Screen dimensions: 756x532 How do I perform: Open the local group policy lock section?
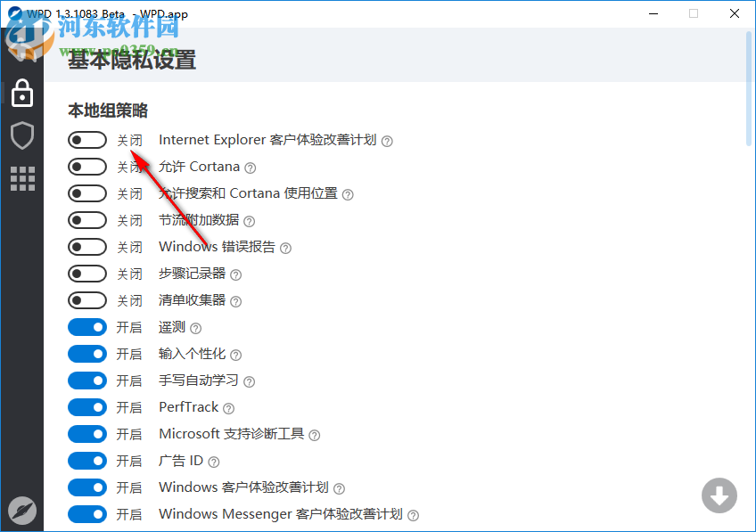tap(21, 93)
